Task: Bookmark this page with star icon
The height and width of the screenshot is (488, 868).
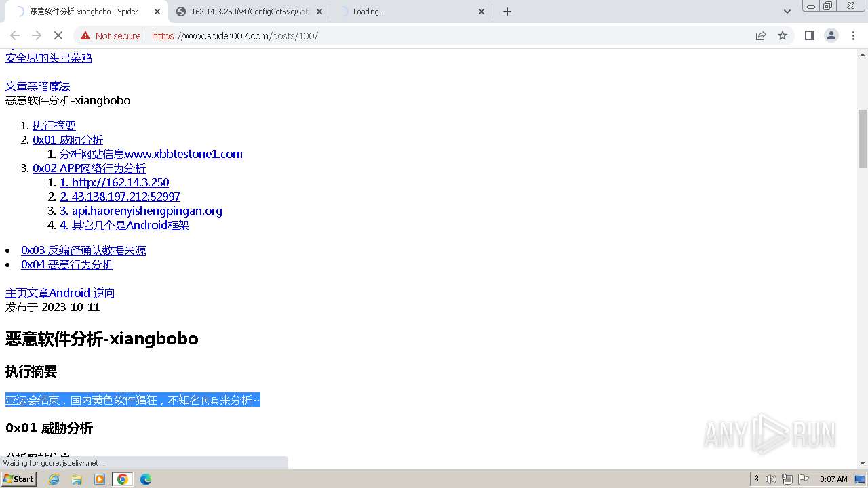Action: pos(783,35)
